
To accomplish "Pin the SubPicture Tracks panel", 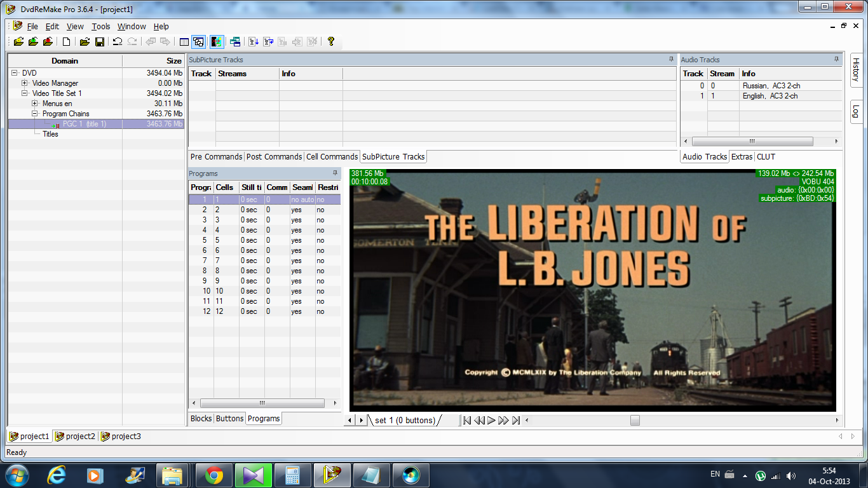I will tap(671, 60).
